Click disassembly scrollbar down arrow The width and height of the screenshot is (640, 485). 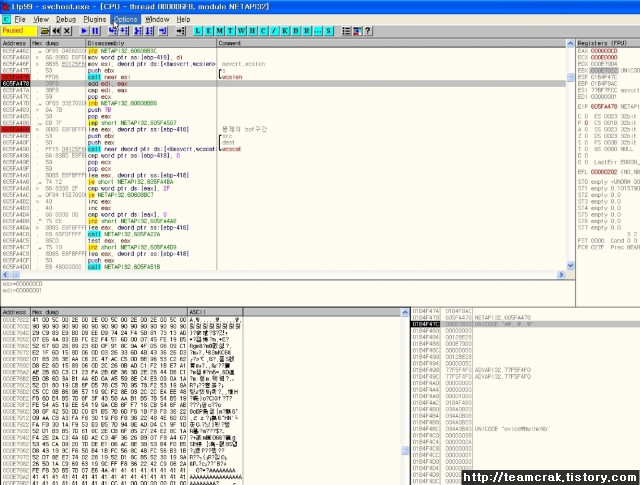point(570,266)
